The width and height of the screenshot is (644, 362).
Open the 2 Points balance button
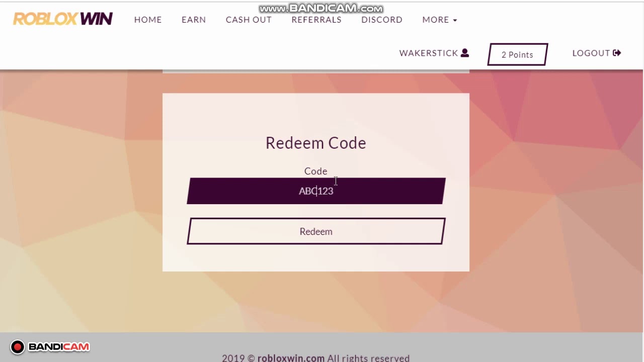(x=517, y=54)
